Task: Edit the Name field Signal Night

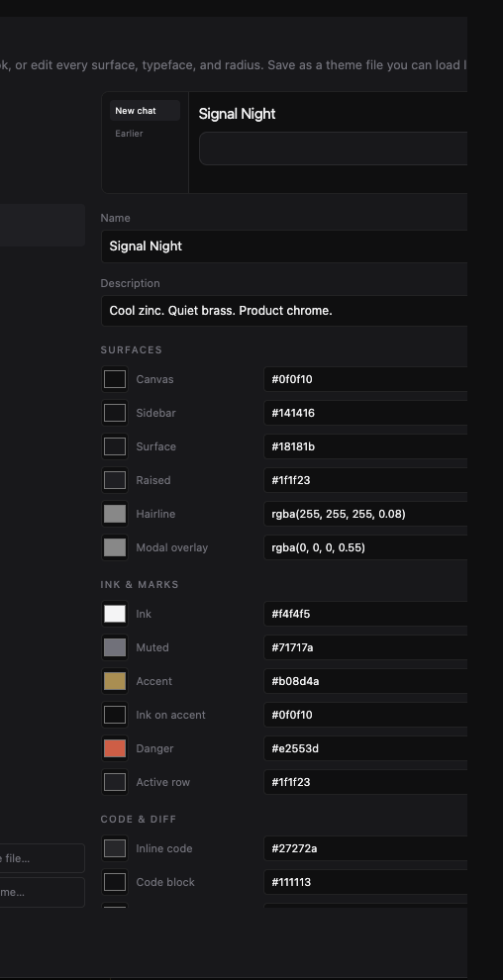Action: (x=284, y=246)
